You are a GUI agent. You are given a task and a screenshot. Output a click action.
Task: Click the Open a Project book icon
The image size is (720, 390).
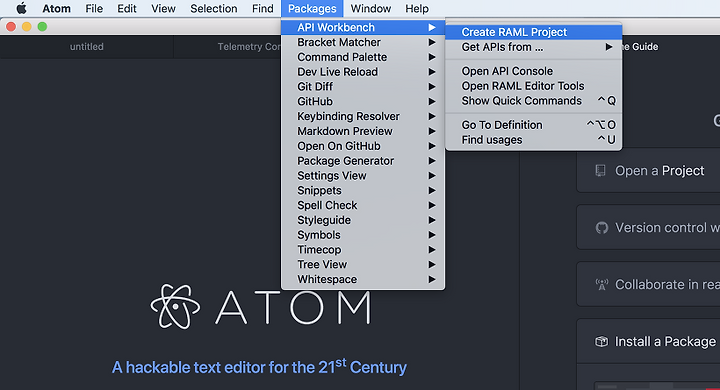click(600, 171)
